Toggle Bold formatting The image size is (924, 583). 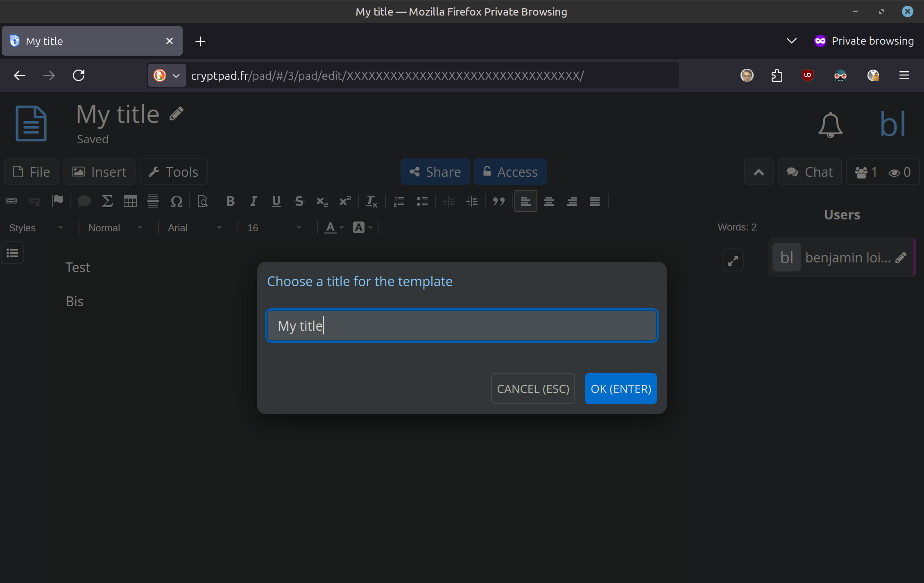(x=230, y=201)
